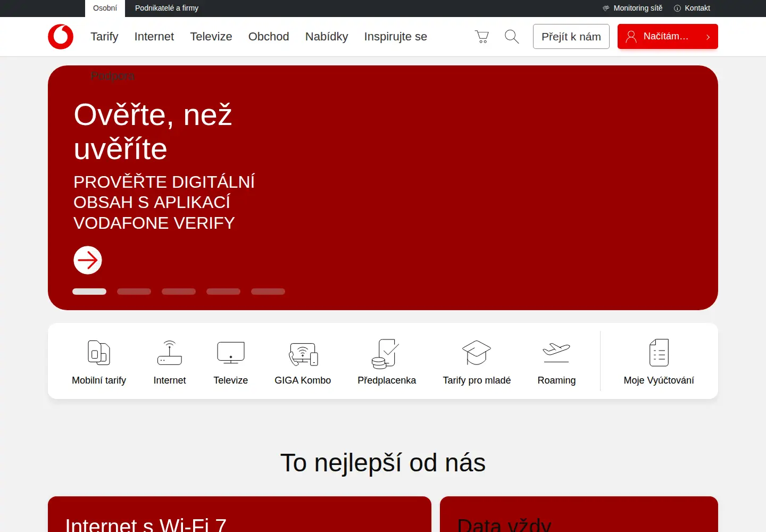766x532 pixels.
Task: Click the GIGA Kombo devices icon
Action: point(303,354)
